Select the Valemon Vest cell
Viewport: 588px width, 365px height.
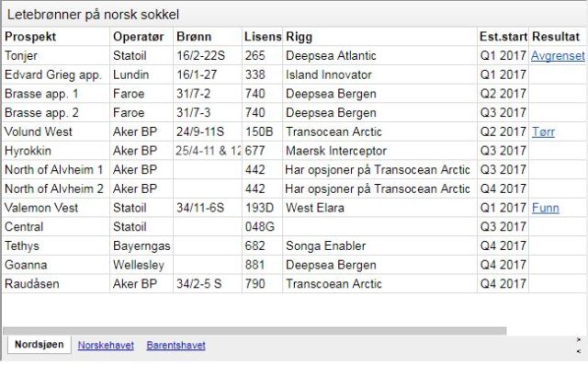pos(56,208)
